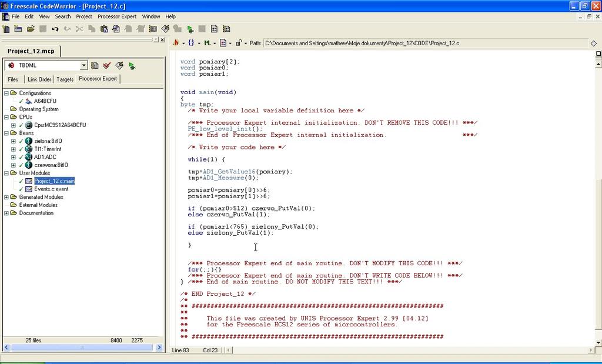
Task: Toggle the green checkmark beside A64BCFU configuration
Action: [21, 101]
